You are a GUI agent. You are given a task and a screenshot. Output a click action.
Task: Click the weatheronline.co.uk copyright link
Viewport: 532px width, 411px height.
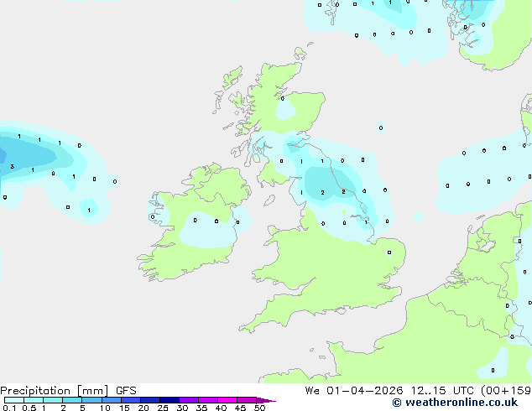[x=455, y=403]
